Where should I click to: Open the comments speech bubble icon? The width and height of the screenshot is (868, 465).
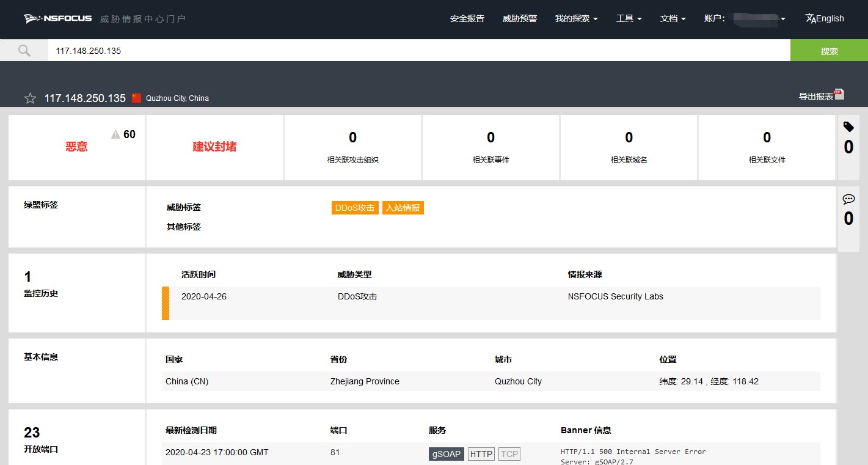click(x=848, y=199)
